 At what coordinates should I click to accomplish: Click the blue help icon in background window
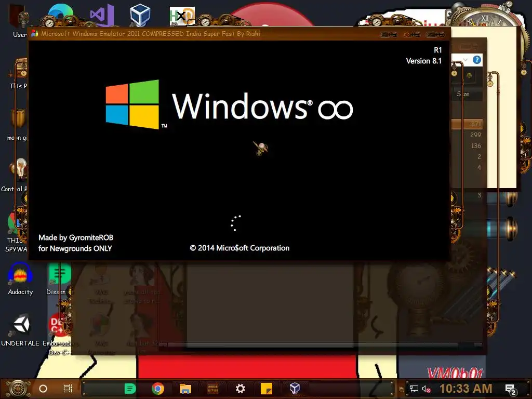tap(477, 60)
